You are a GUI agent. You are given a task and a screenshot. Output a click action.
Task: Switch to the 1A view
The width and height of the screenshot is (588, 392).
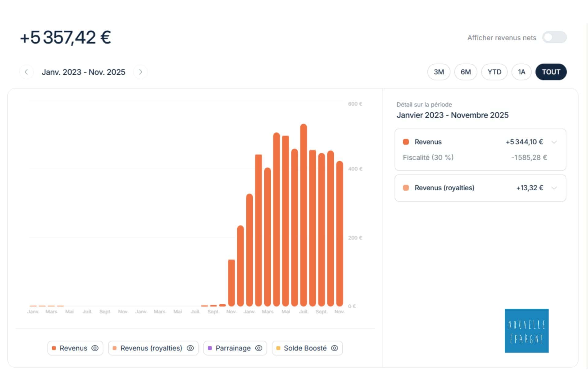(x=521, y=72)
